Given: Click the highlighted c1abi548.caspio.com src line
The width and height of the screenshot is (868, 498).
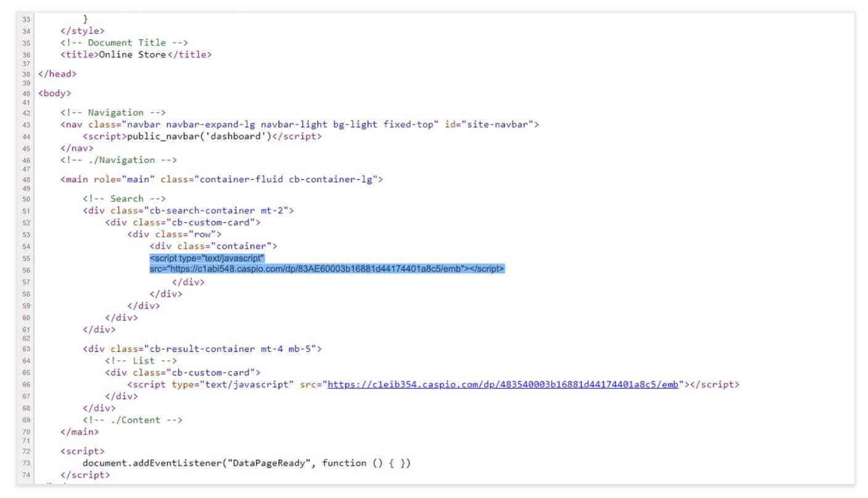Looking at the screenshot, I should (327, 269).
